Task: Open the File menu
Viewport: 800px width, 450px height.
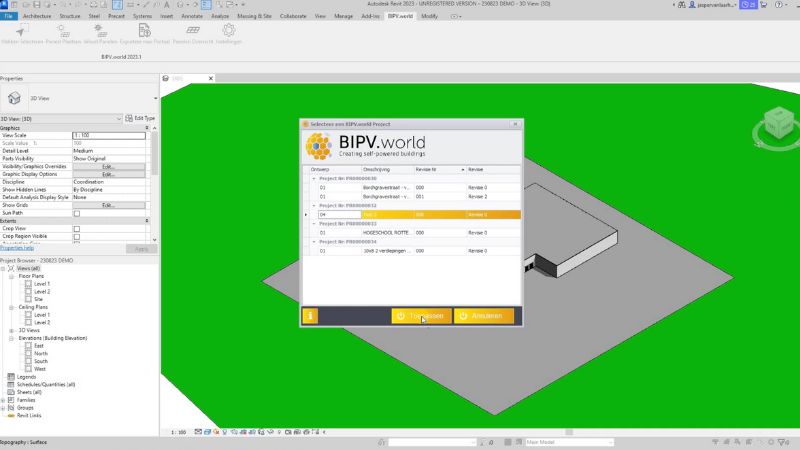Action: pyautogui.click(x=9, y=16)
